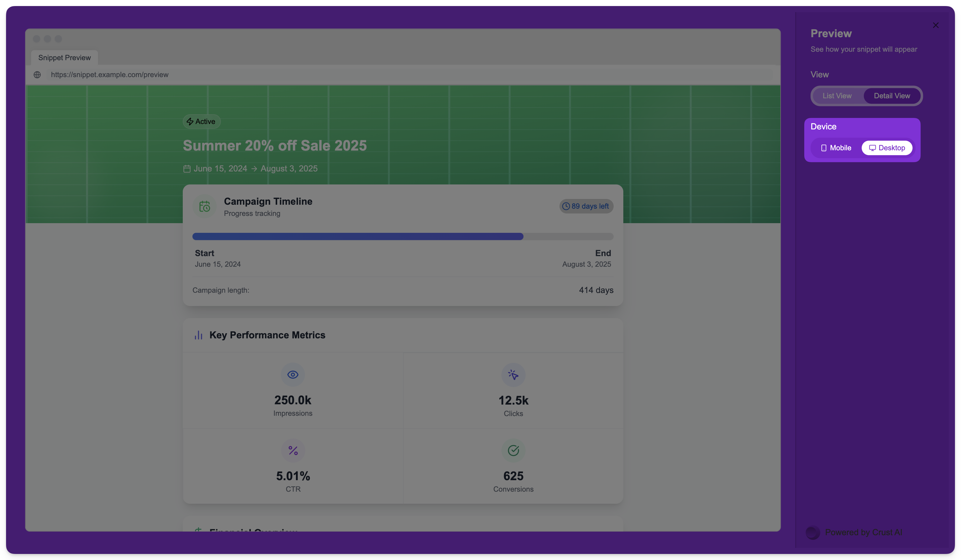Select the Detail View option
This screenshot has width=961, height=560.
click(892, 96)
